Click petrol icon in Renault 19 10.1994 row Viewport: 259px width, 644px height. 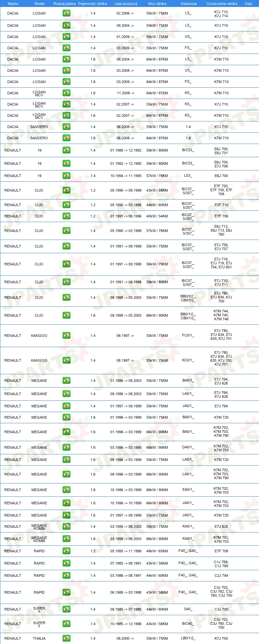click(67, 176)
